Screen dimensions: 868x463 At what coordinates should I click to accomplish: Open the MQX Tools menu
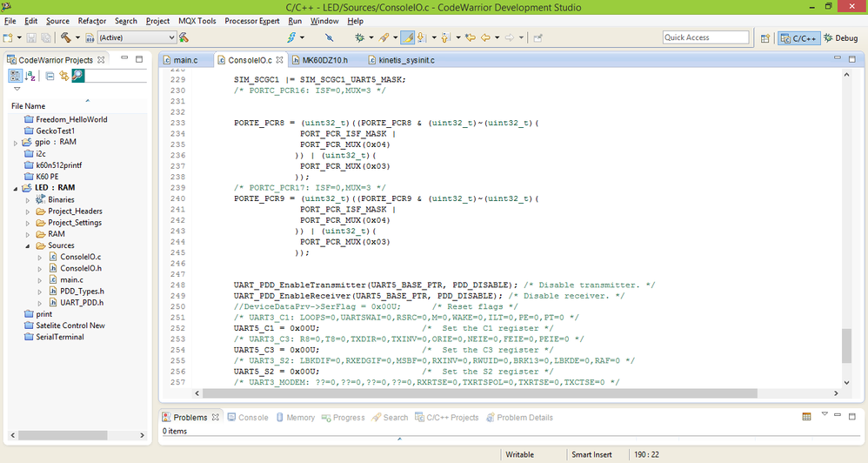point(197,21)
